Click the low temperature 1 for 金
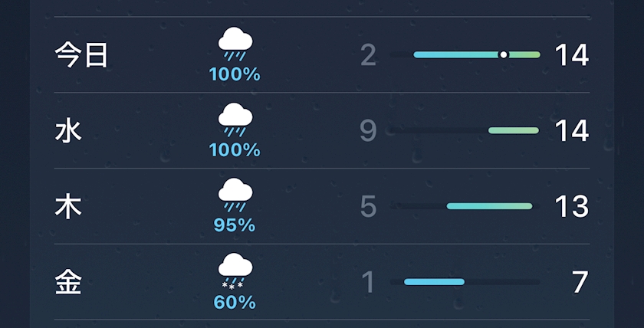 coord(368,282)
